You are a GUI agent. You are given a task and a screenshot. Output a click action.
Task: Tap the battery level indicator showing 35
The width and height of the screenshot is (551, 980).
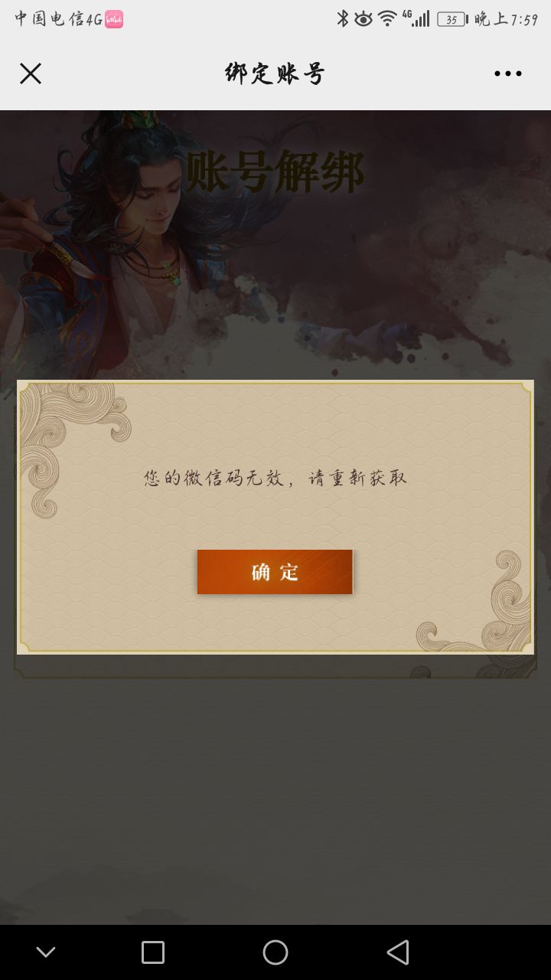pos(452,19)
